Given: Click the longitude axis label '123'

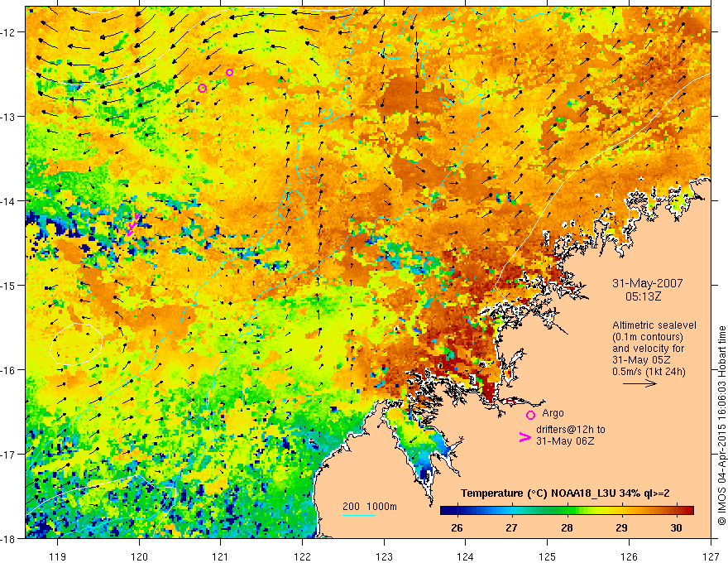Looking at the screenshot, I should coord(384,556).
